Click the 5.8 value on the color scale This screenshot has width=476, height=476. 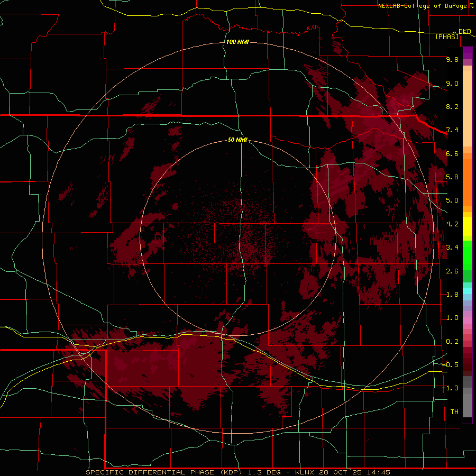(x=452, y=177)
